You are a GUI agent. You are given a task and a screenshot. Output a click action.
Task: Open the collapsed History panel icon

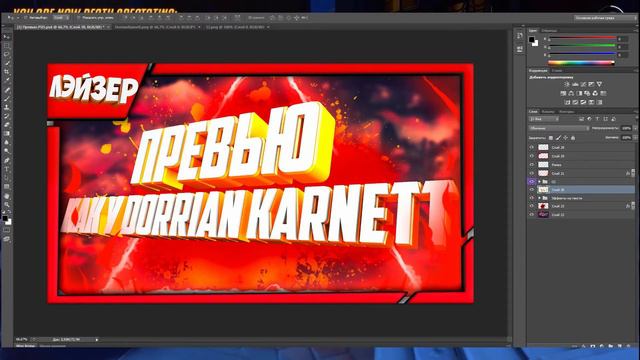[520, 36]
